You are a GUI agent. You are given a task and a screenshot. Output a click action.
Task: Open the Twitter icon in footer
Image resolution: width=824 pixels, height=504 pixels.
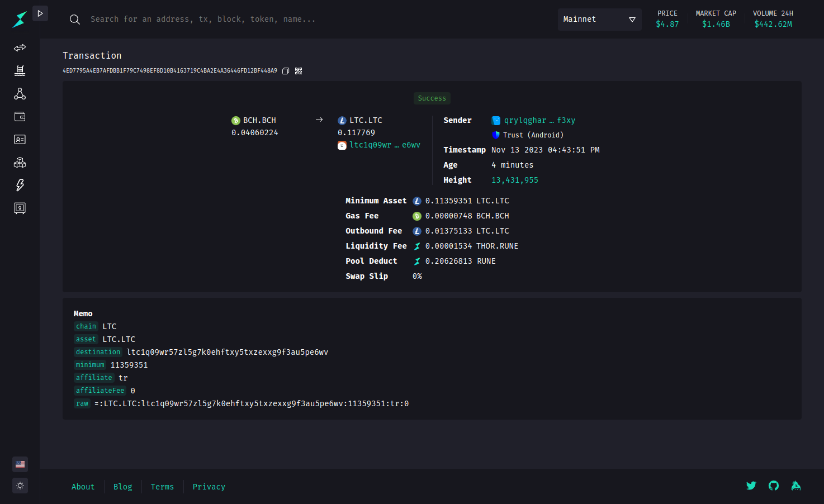click(x=751, y=486)
